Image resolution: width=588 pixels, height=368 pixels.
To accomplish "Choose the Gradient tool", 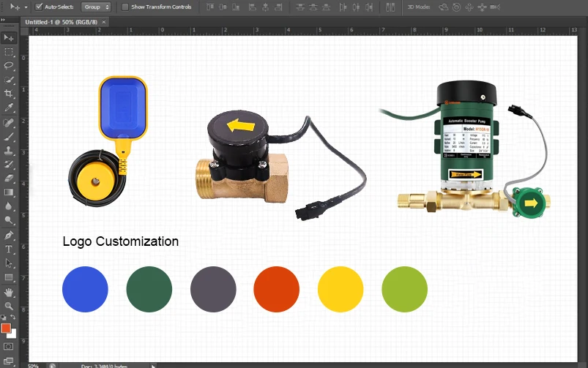I will (x=9, y=192).
